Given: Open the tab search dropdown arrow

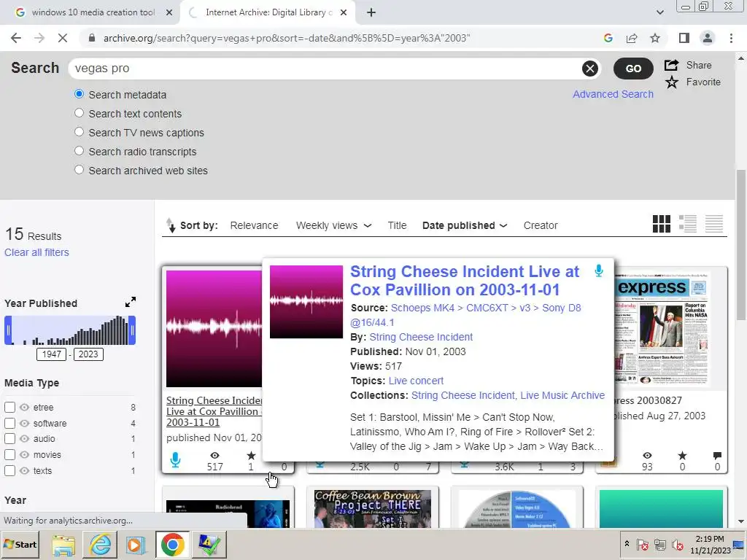Looking at the screenshot, I should point(659,12).
